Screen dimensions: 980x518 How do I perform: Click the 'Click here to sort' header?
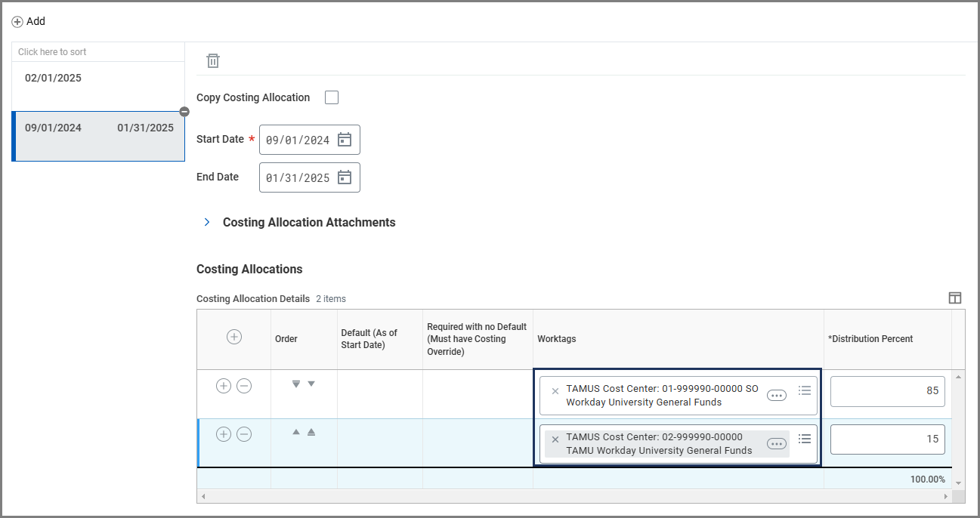[x=52, y=52]
